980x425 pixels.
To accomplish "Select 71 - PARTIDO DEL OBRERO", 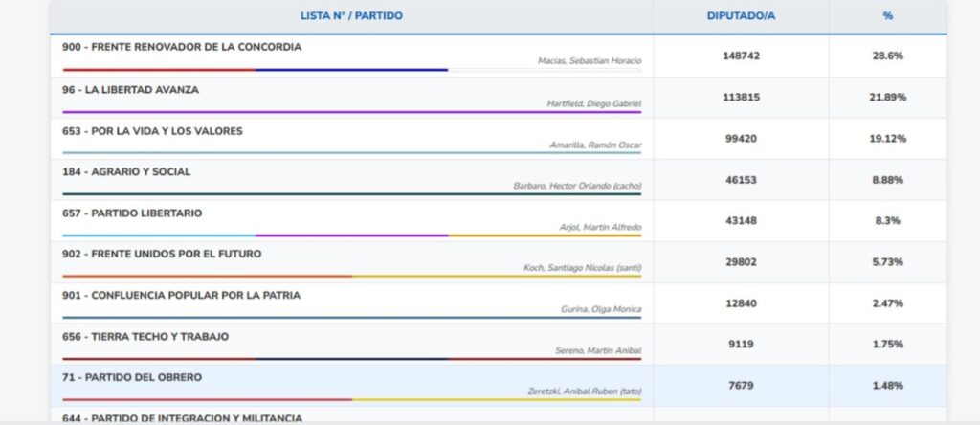I will point(132,377).
